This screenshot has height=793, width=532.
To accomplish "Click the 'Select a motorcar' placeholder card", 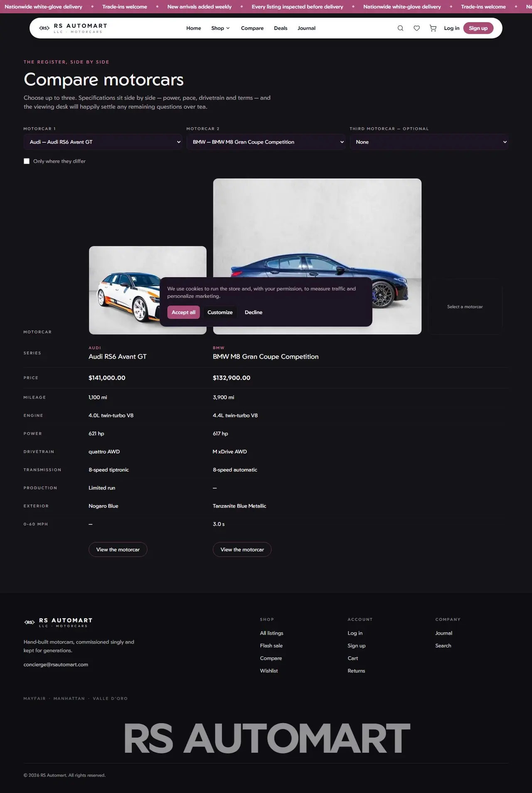I will [x=465, y=307].
